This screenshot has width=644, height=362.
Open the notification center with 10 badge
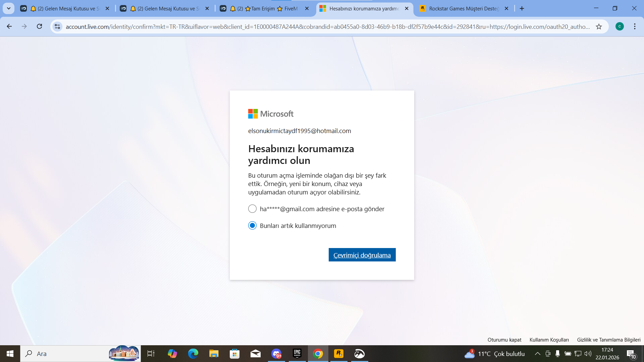tap(631, 354)
